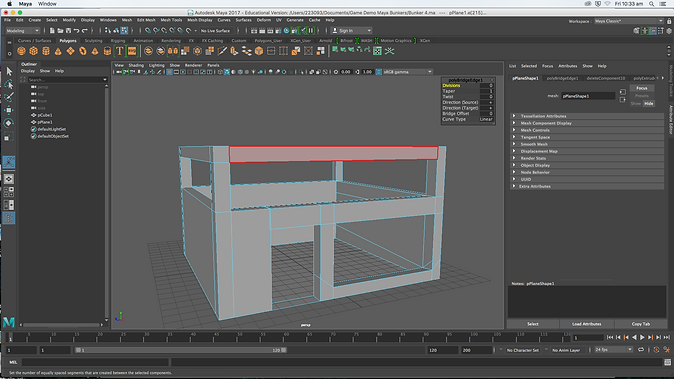Open the Modeling menu set dropdown

click(x=23, y=31)
